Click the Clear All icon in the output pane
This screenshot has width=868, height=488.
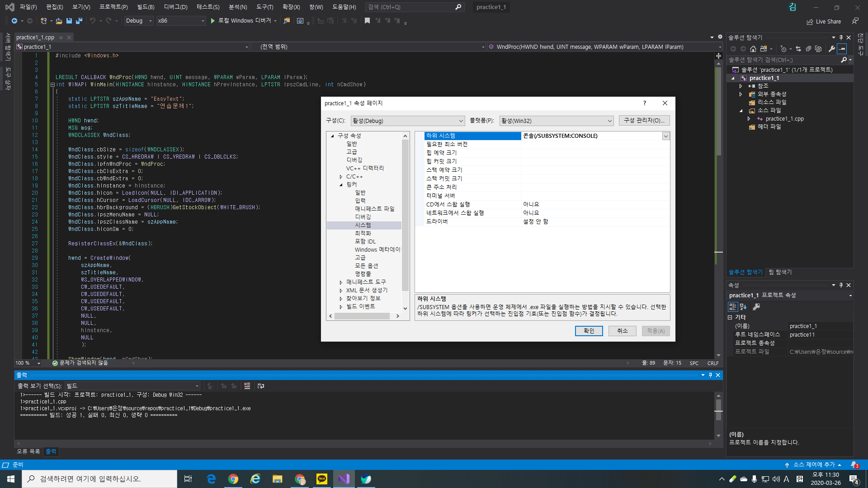point(247,386)
